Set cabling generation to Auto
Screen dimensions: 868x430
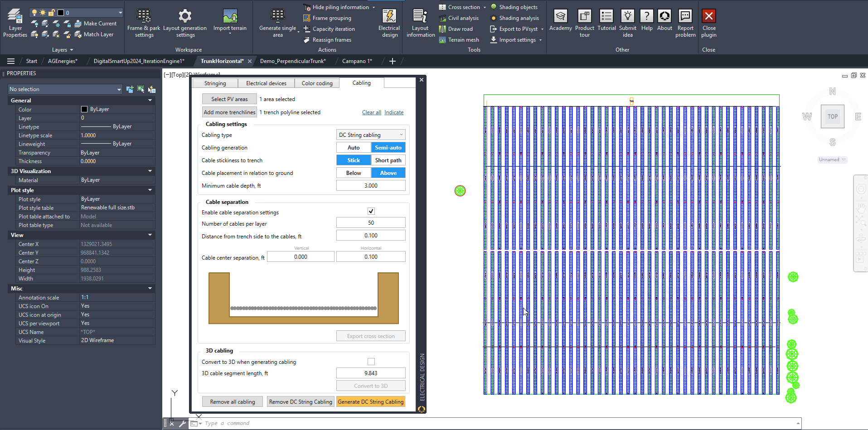click(x=354, y=148)
